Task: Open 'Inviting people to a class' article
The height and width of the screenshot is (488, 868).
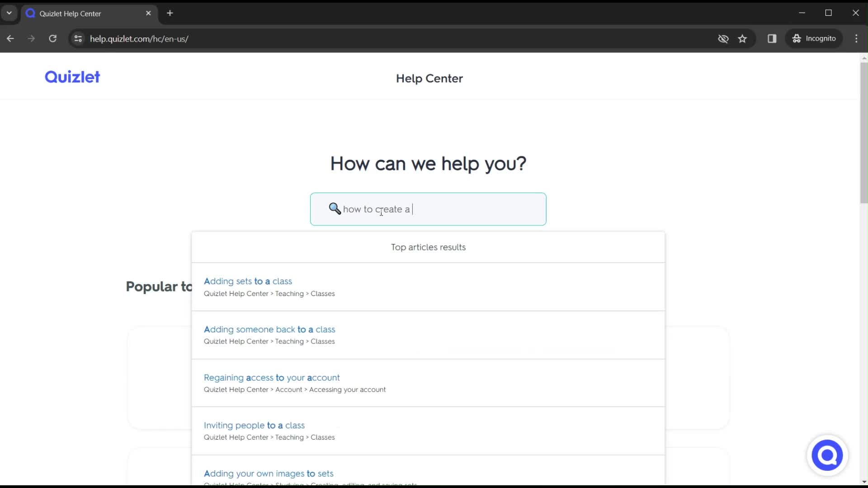Action: coord(254,425)
